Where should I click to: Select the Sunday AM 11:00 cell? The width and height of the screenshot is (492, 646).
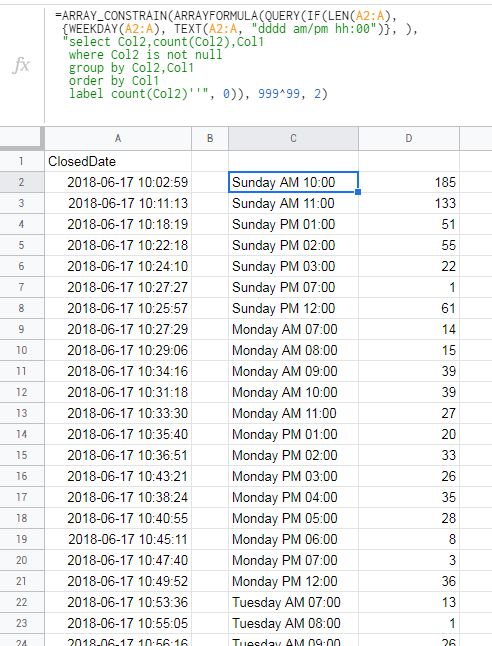coord(293,203)
